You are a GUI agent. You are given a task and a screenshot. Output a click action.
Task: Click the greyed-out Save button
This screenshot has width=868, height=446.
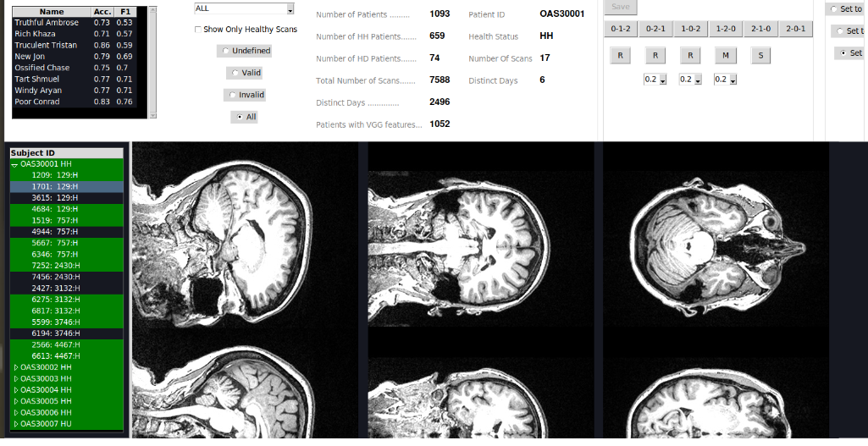click(620, 7)
